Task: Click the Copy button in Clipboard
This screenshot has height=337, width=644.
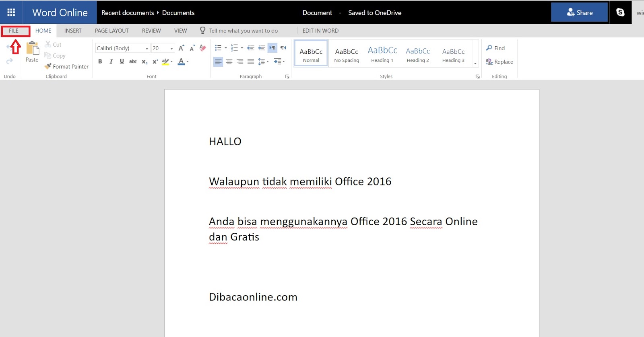Action: [x=55, y=55]
